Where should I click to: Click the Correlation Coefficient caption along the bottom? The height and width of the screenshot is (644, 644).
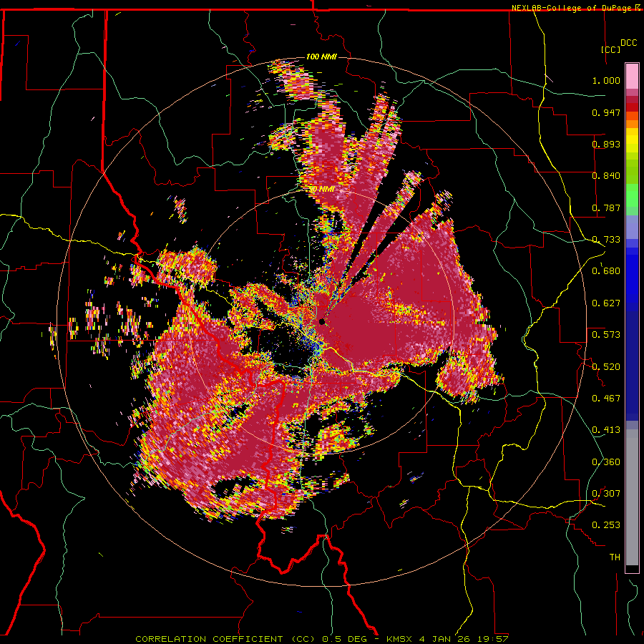(322, 639)
